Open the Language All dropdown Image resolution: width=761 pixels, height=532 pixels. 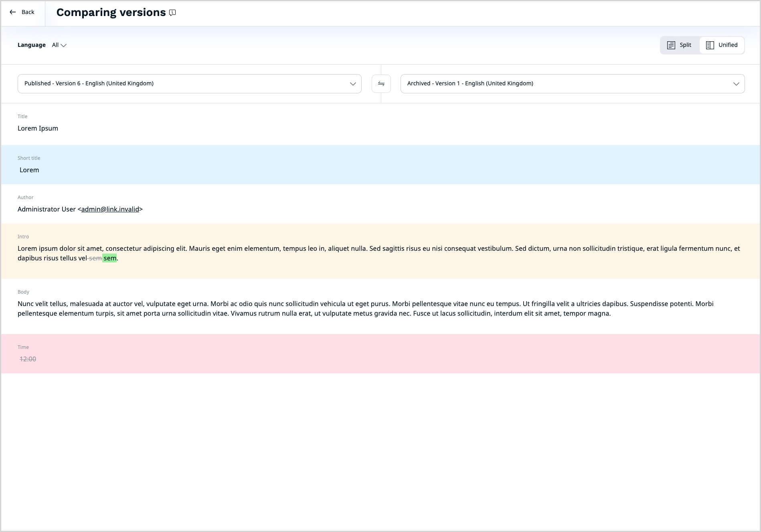tap(59, 45)
